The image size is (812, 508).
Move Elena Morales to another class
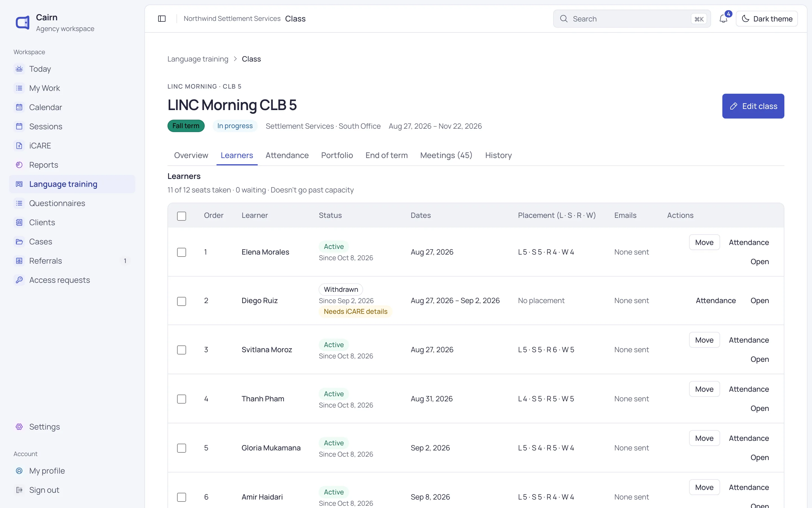tap(704, 242)
